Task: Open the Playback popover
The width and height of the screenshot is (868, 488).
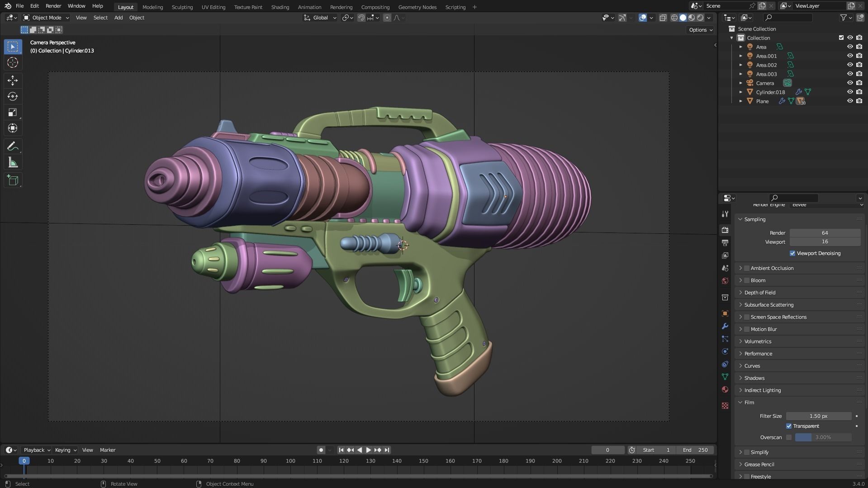Action: [37, 450]
